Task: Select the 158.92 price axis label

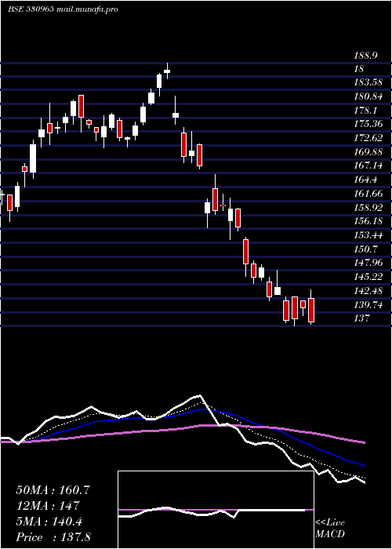Action: click(x=368, y=208)
